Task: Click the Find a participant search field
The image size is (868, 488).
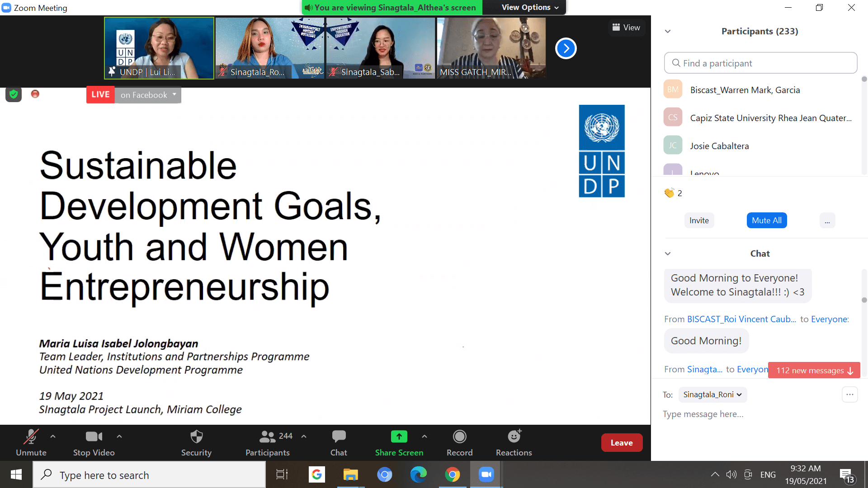Action: click(x=760, y=63)
